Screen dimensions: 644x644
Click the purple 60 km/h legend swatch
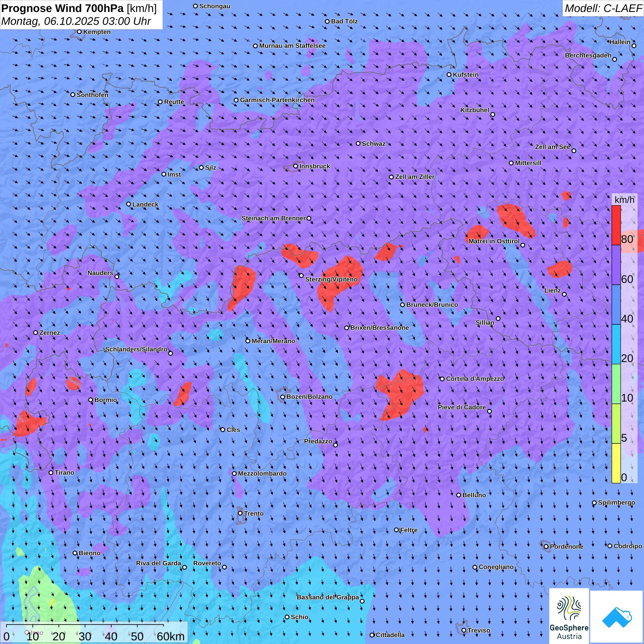coord(616,265)
